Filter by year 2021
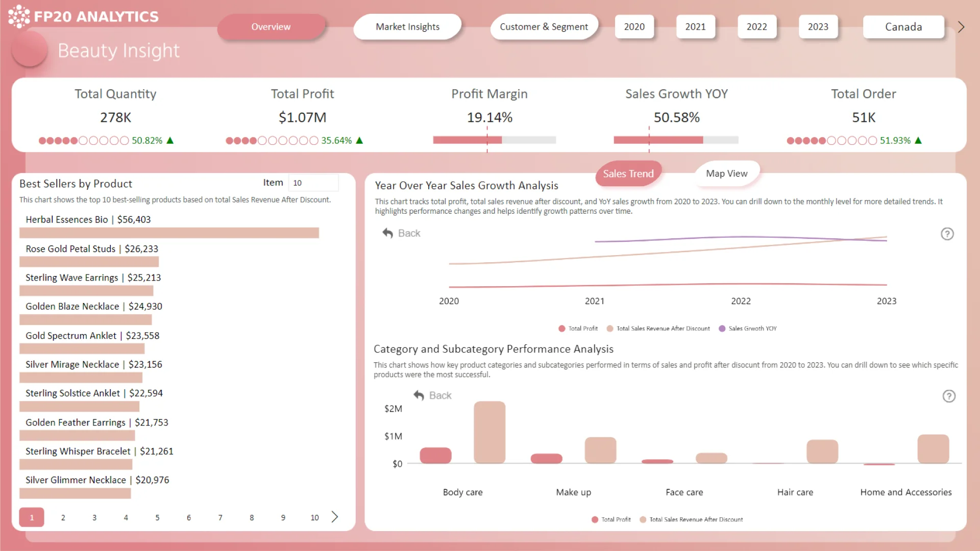 (x=696, y=27)
